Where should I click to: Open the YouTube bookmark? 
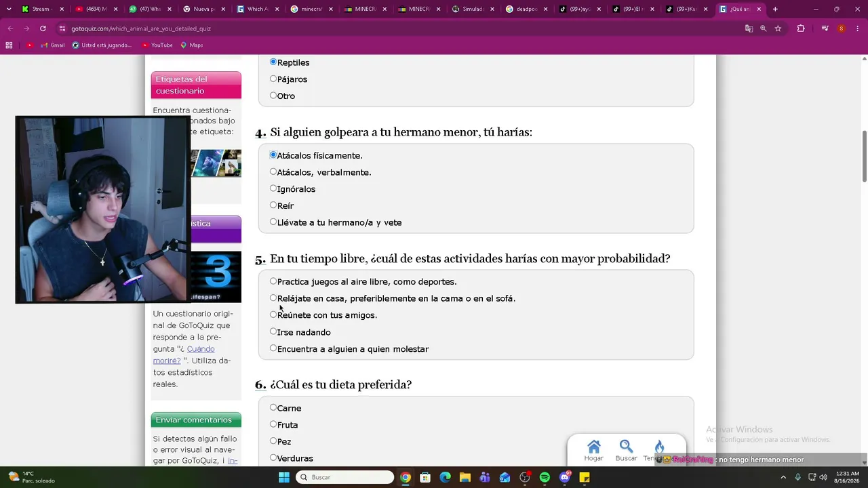(x=157, y=45)
